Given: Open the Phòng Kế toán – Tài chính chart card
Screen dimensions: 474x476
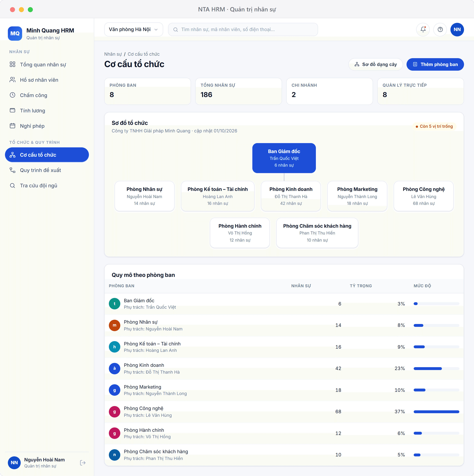Looking at the screenshot, I should pos(218,196).
